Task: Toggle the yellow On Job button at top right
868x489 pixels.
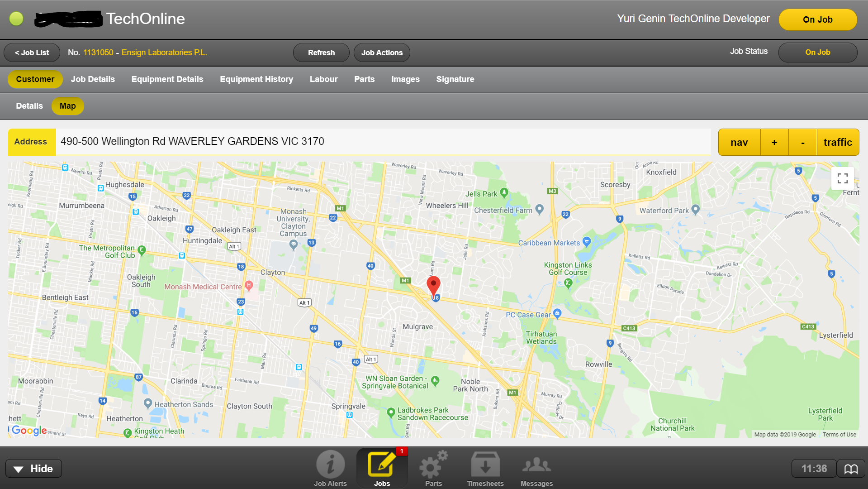Action: pyautogui.click(x=818, y=19)
